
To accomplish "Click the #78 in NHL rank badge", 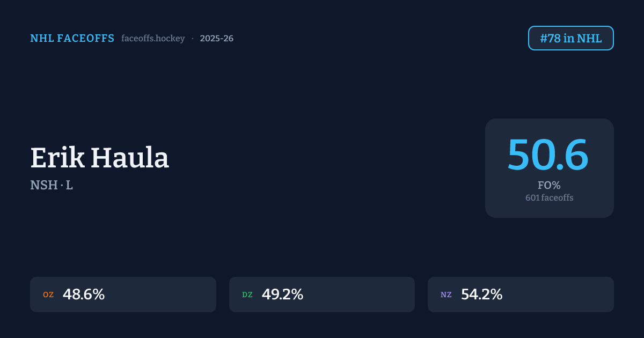I will 570,39.
